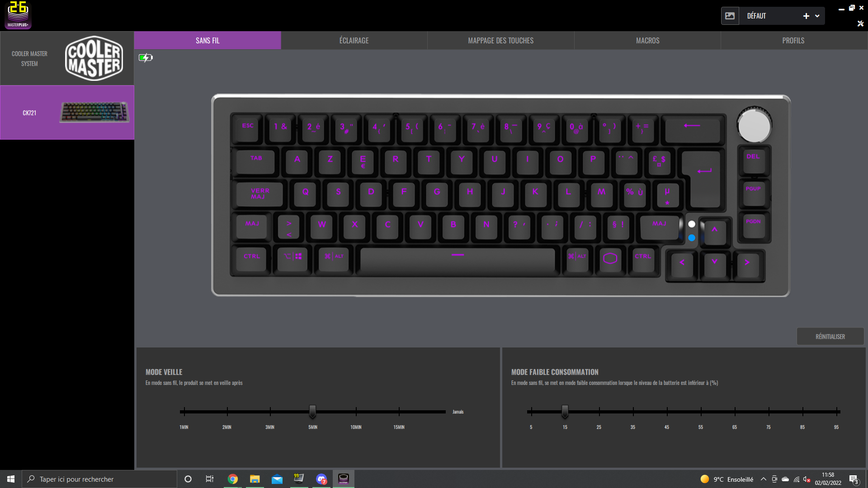Screen dimensions: 868x488
Task: Open the PROFILS tab
Action: click(x=793, y=41)
